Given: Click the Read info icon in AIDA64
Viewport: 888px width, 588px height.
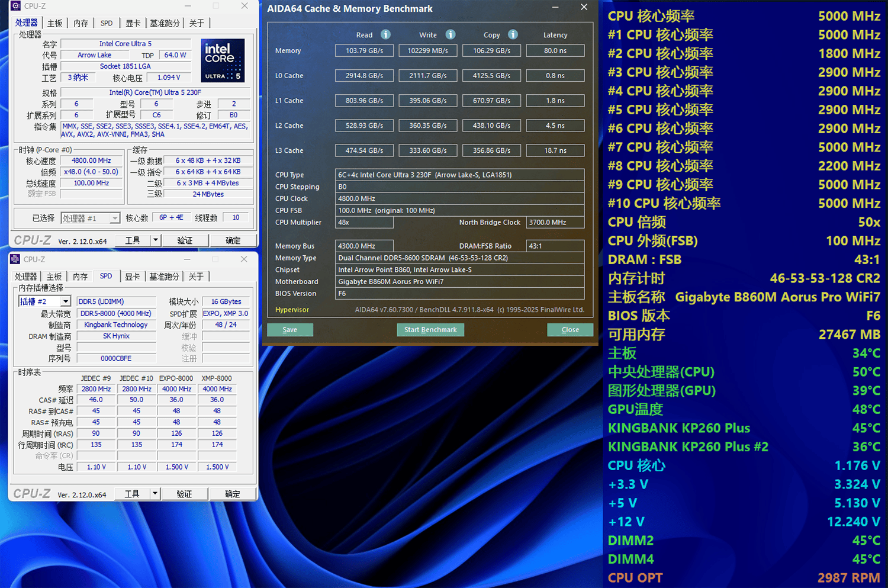Looking at the screenshot, I should coord(385,34).
